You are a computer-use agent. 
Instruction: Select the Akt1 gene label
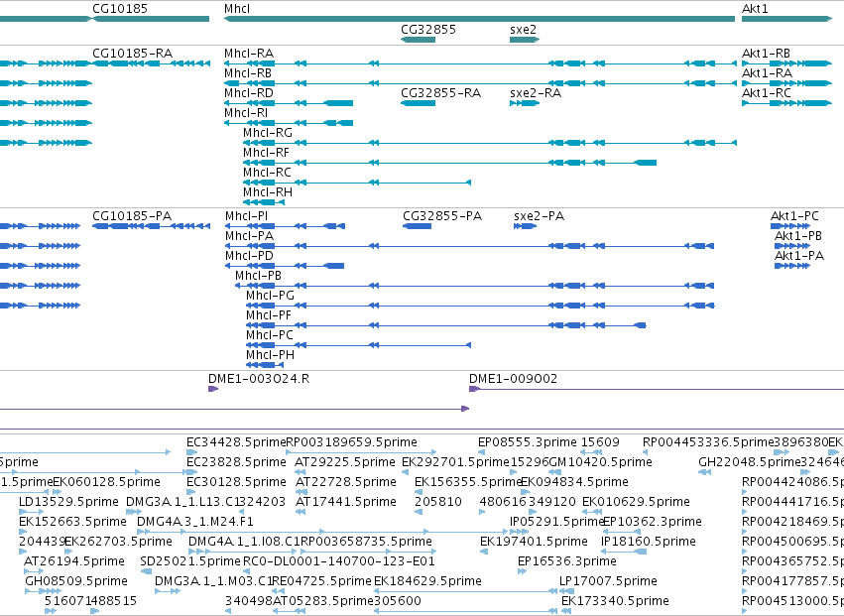(x=755, y=9)
